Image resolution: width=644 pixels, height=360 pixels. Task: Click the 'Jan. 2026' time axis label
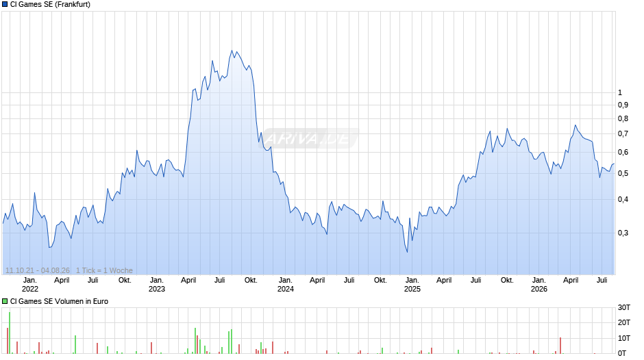click(x=539, y=285)
